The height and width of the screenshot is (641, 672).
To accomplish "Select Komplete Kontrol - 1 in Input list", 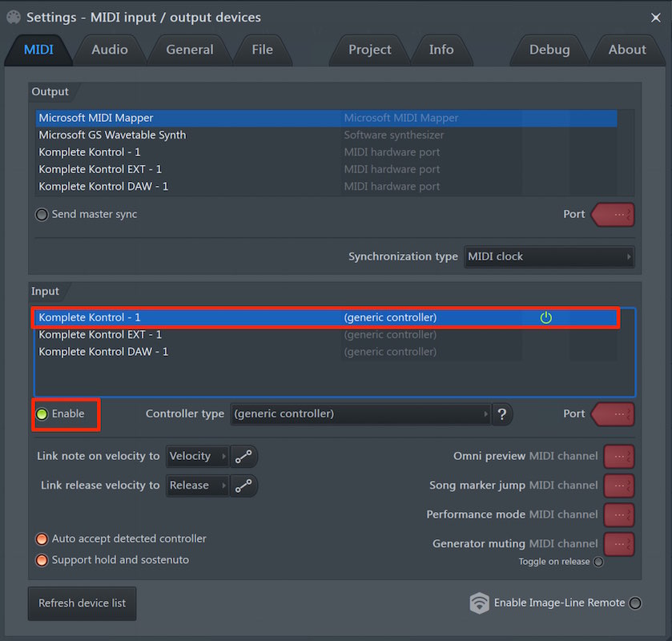I will [x=326, y=318].
